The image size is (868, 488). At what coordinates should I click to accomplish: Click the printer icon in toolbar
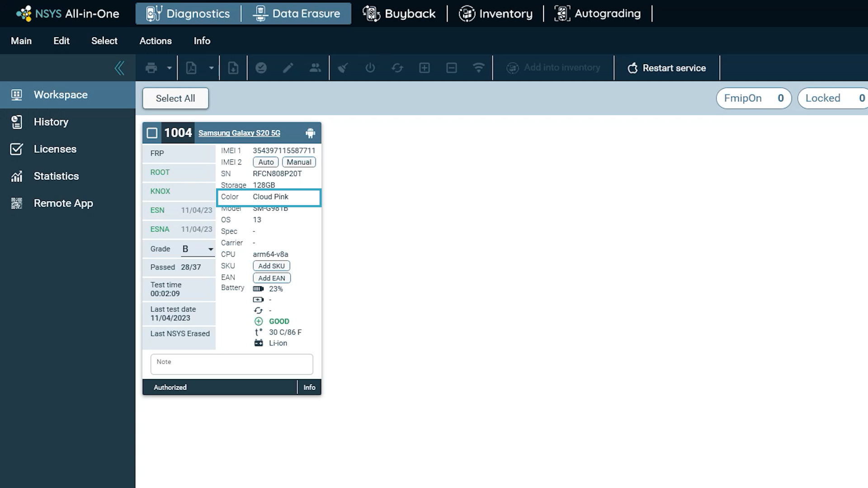pyautogui.click(x=151, y=68)
